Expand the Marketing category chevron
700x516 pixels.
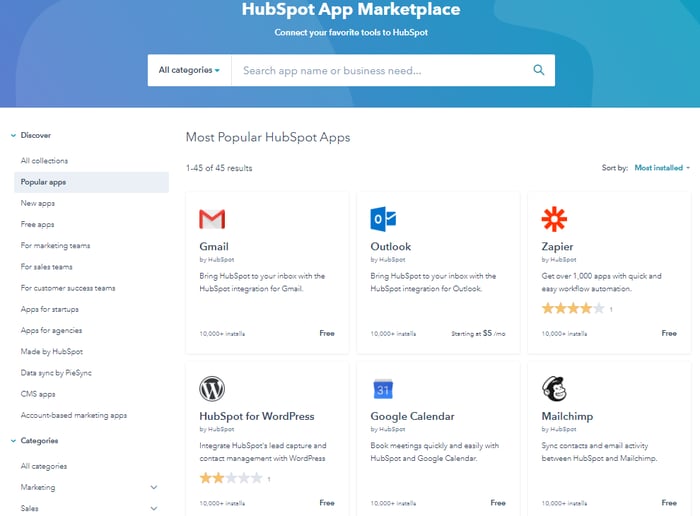pos(153,488)
